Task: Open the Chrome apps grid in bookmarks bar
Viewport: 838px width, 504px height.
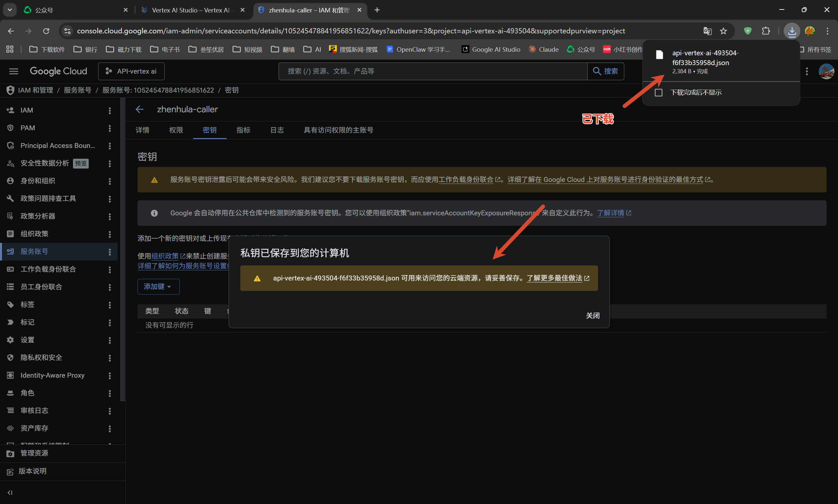Action: pos(10,49)
